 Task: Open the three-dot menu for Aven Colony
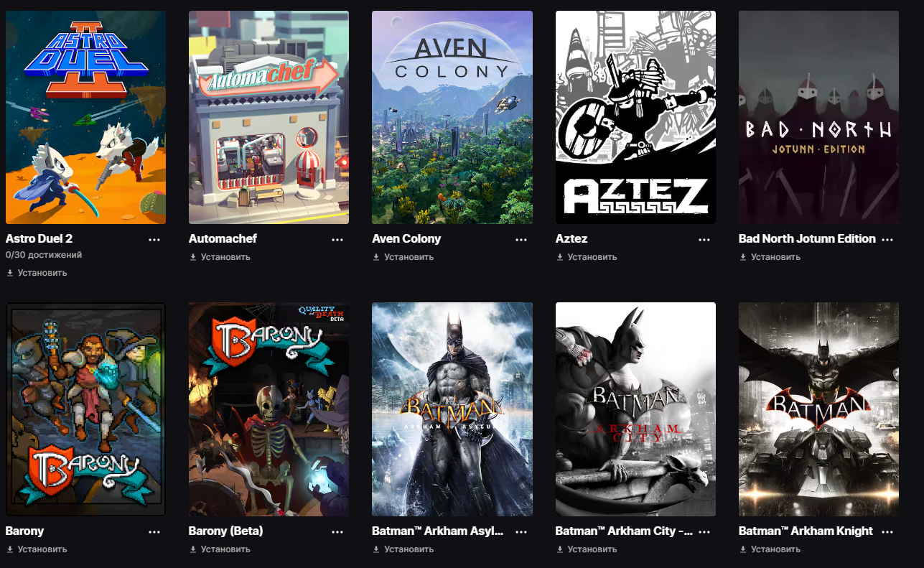coord(521,240)
